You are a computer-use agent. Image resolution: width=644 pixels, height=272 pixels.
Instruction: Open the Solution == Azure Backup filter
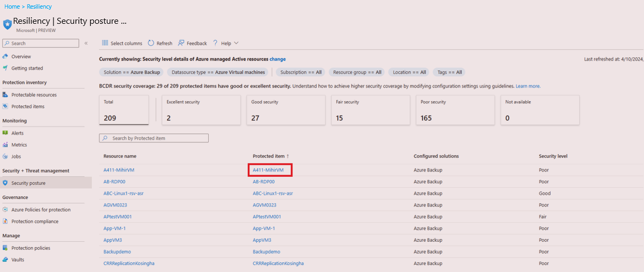point(131,72)
